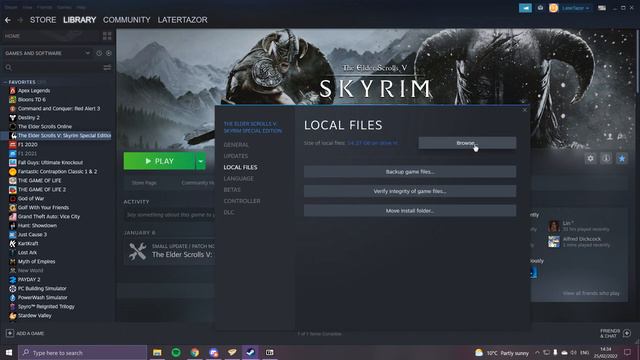The image size is (640, 360).
Task: Select Fall Guys: Ultimate Knockout in the list
Action: click(x=50, y=162)
